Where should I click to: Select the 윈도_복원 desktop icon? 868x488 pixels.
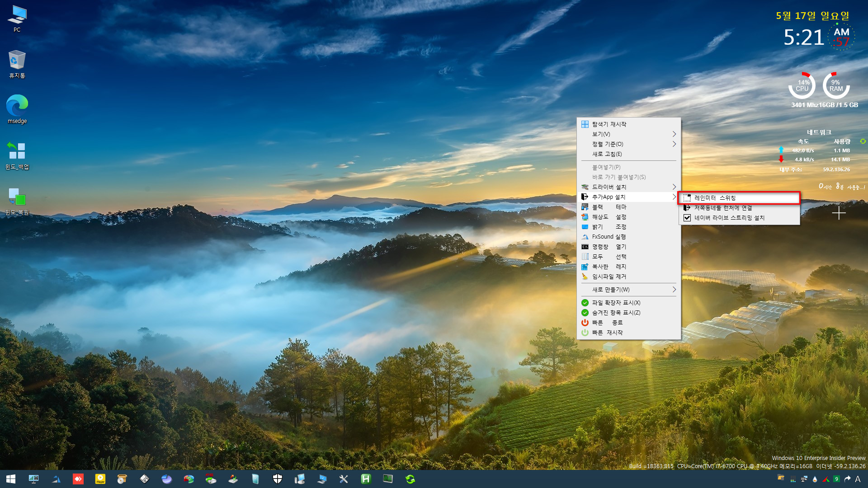tap(17, 202)
